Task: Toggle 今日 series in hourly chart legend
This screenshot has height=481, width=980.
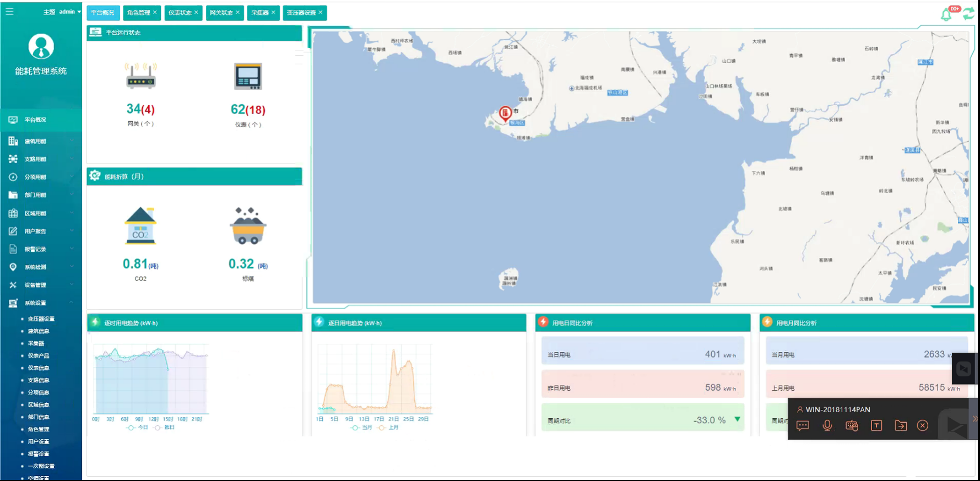Action: click(x=137, y=428)
